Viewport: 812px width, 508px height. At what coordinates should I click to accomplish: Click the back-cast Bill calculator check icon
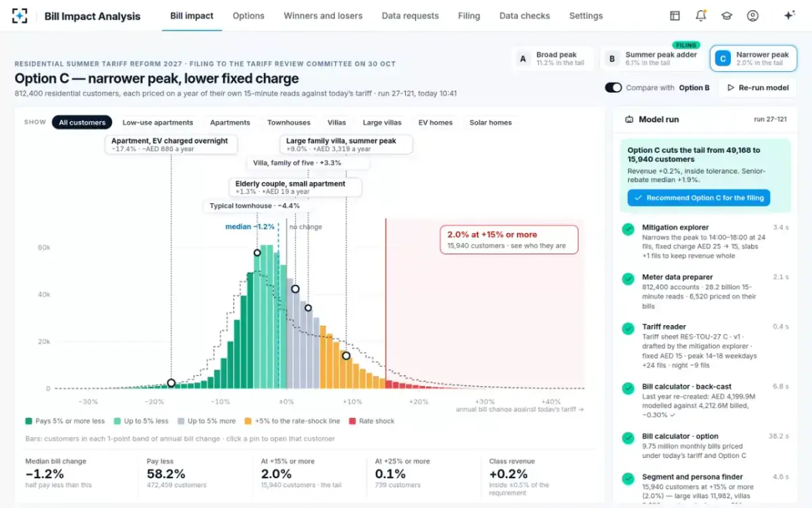click(628, 389)
